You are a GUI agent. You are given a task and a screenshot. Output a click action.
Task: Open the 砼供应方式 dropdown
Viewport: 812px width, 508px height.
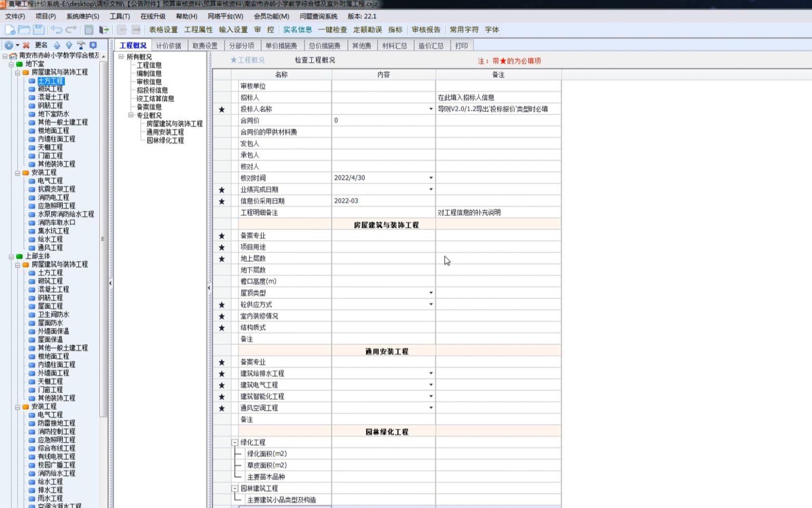(431, 304)
